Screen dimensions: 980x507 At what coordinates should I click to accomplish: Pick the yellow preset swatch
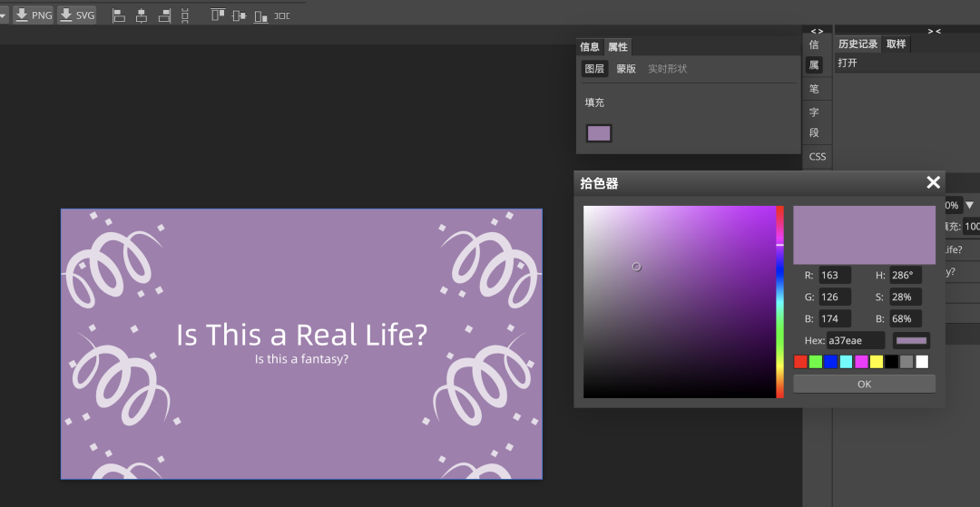[877, 362]
